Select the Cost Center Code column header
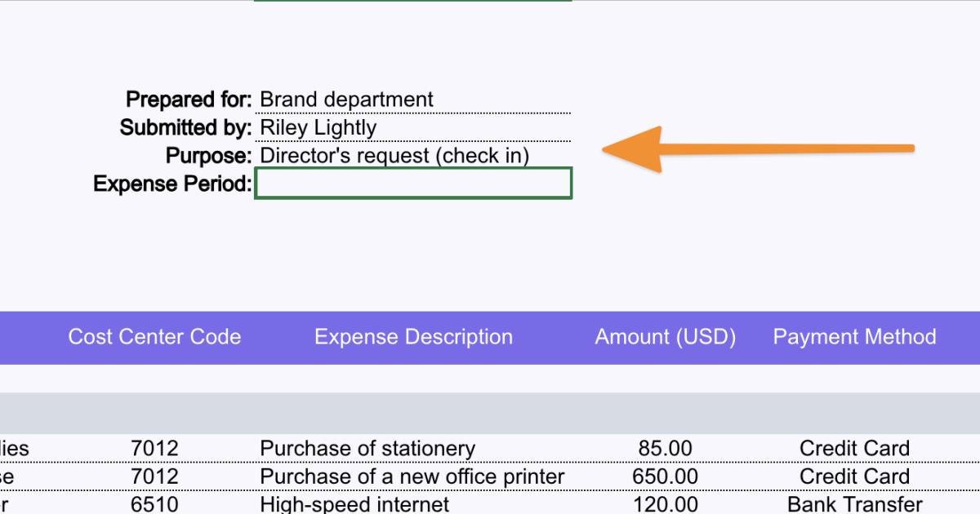Viewport: 980px width, 514px height. point(155,336)
